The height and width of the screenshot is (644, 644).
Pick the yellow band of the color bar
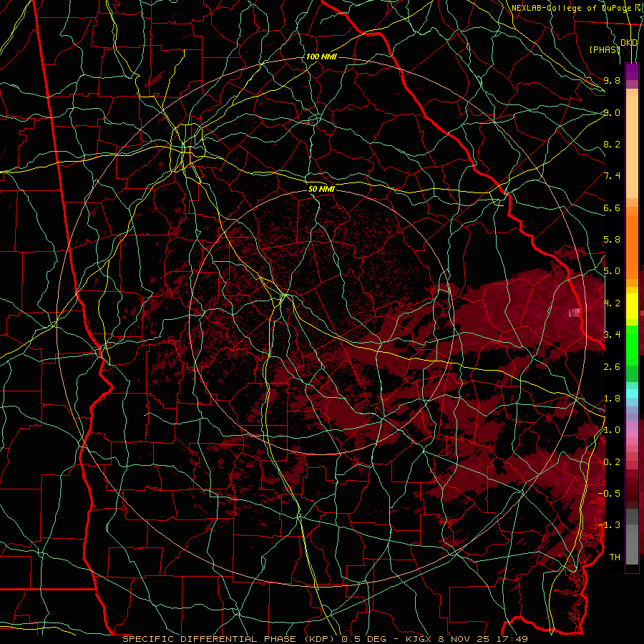[632, 306]
